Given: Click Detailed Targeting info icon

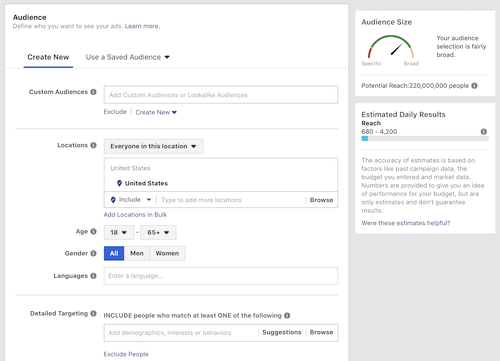Looking at the screenshot, I should pyautogui.click(x=93, y=313).
